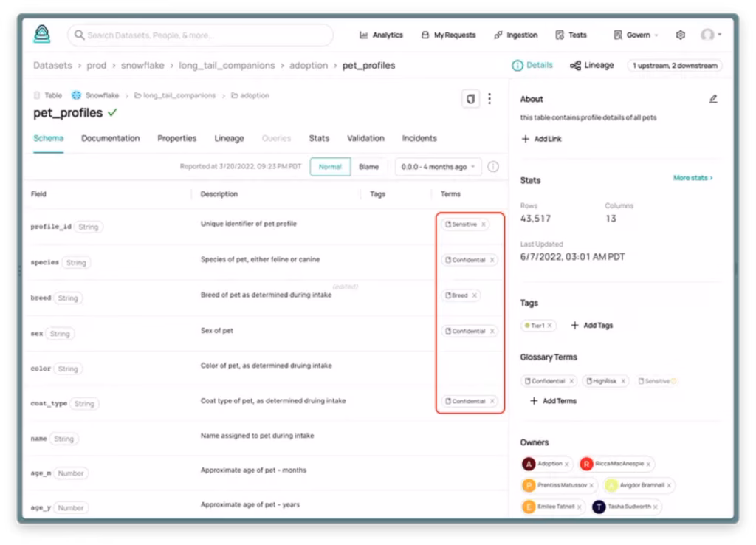Open the More stats link
Image resolution: width=756 pixels, height=545 pixels.
click(693, 178)
